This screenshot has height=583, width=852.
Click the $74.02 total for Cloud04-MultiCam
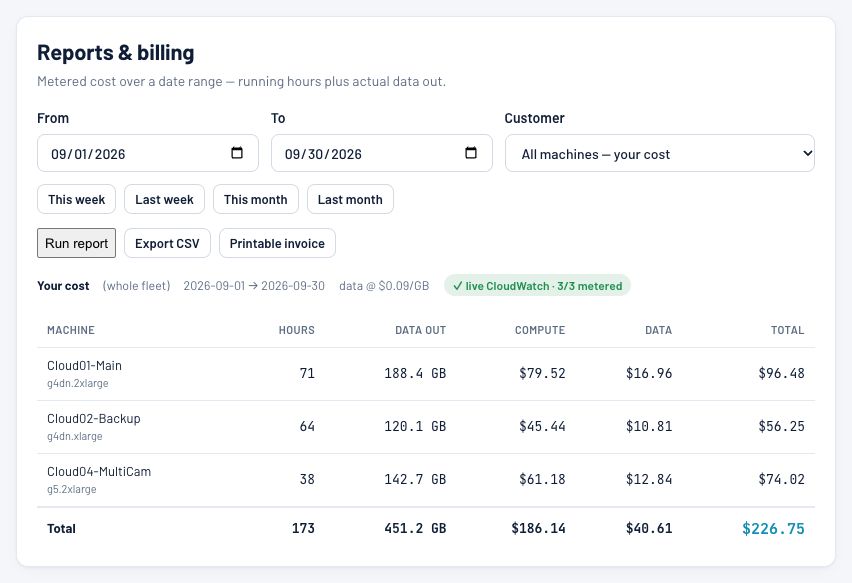781,479
